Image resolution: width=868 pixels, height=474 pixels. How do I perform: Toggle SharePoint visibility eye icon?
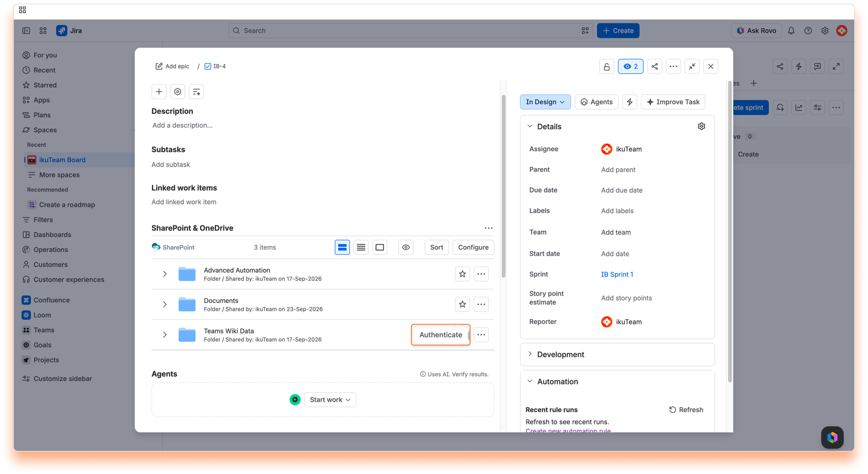[406, 247]
